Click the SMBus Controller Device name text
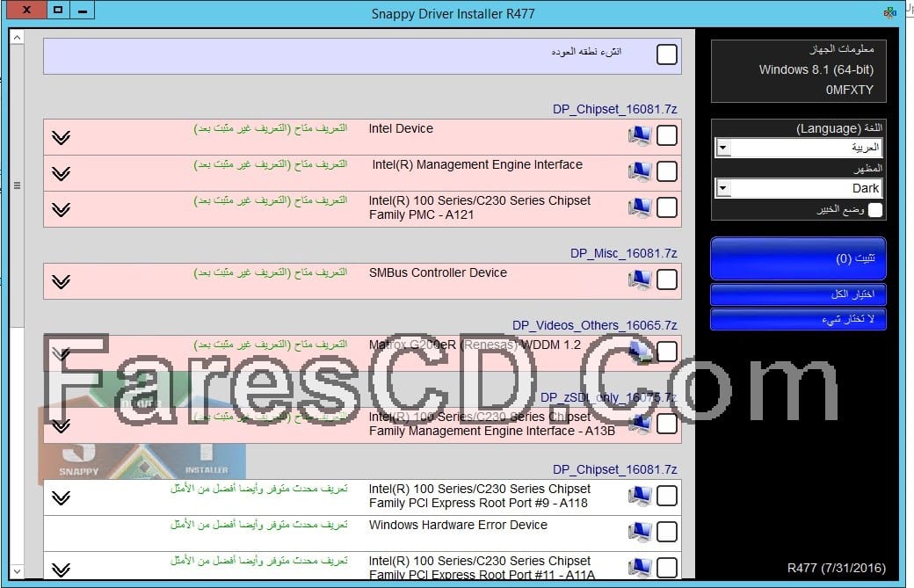This screenshot has height=588, width=914. pos(438,272)
